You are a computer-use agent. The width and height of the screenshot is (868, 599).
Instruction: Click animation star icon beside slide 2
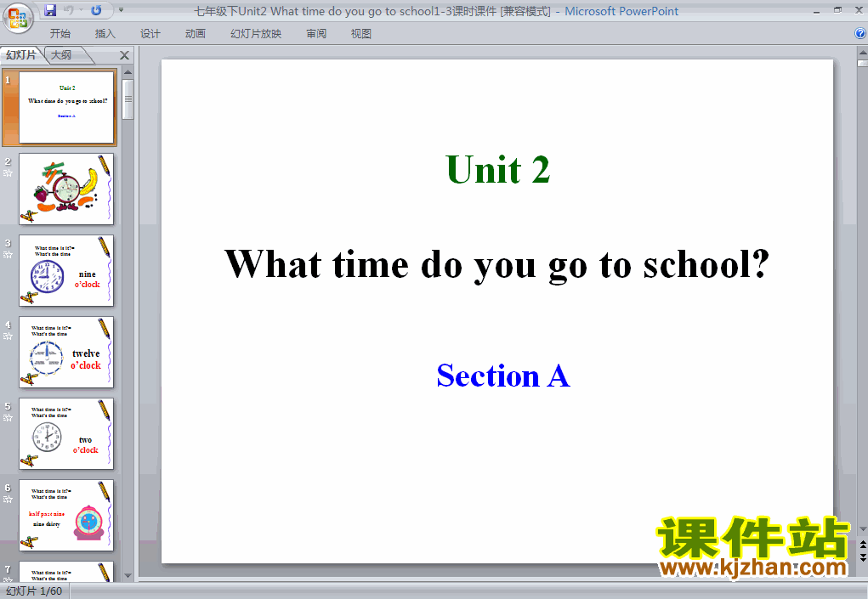click(8, 173)
